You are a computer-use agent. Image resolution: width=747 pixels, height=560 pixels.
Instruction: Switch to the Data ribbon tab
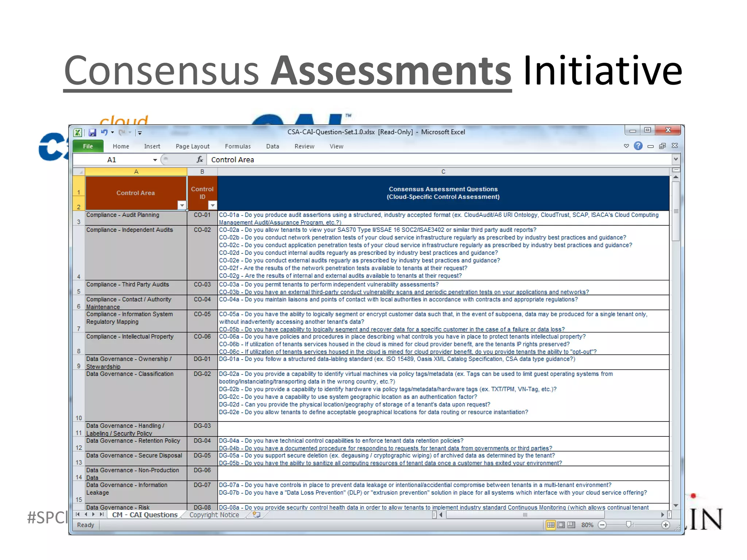click(272, 146)
